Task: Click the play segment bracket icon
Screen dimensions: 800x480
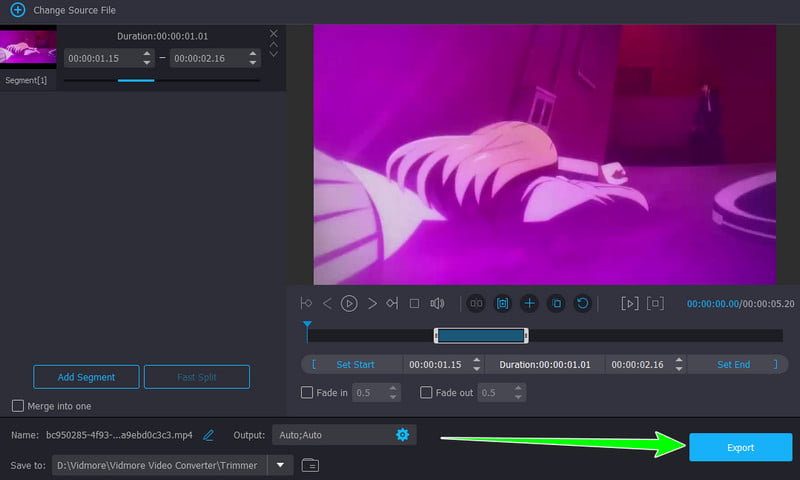Action: point(630,304)
